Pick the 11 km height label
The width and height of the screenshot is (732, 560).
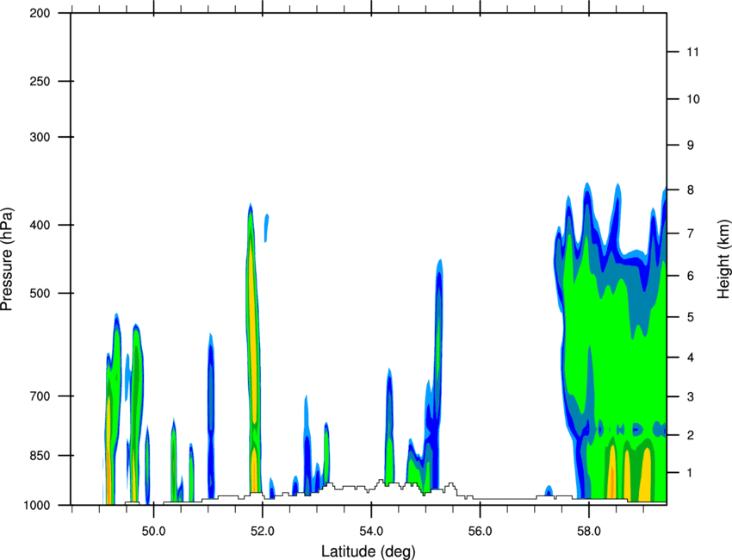tap(692, 52)
